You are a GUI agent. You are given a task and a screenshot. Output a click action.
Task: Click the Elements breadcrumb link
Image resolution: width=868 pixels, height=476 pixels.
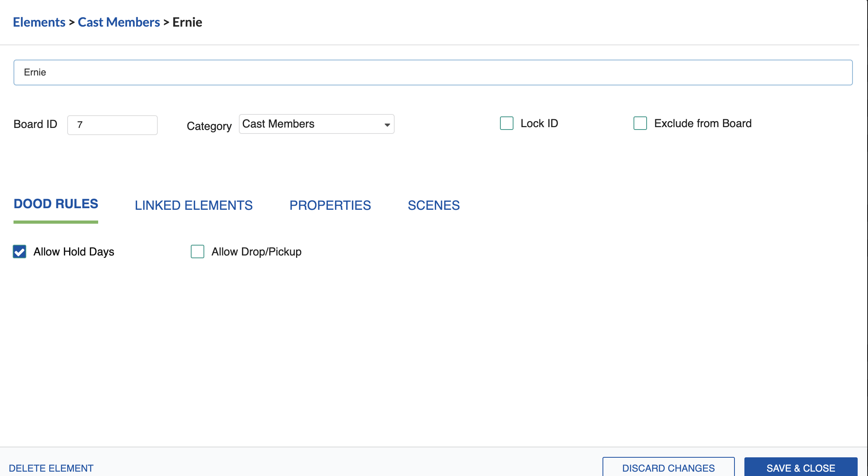[39, 22]
